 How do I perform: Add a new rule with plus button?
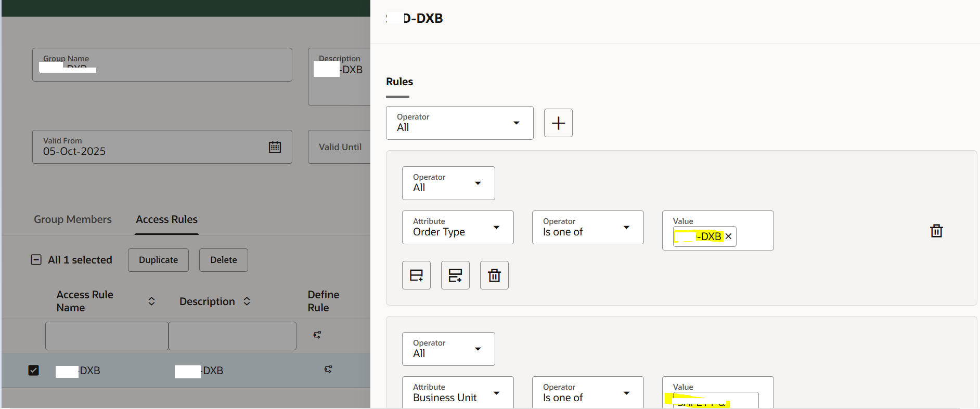(x=558, y=123)
